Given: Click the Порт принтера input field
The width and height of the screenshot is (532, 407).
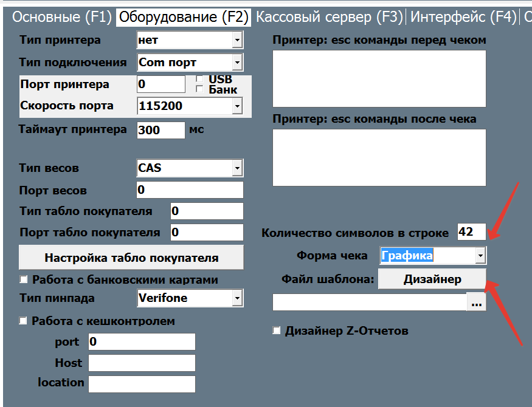Looking at the screenshot, I should point(161,84).
